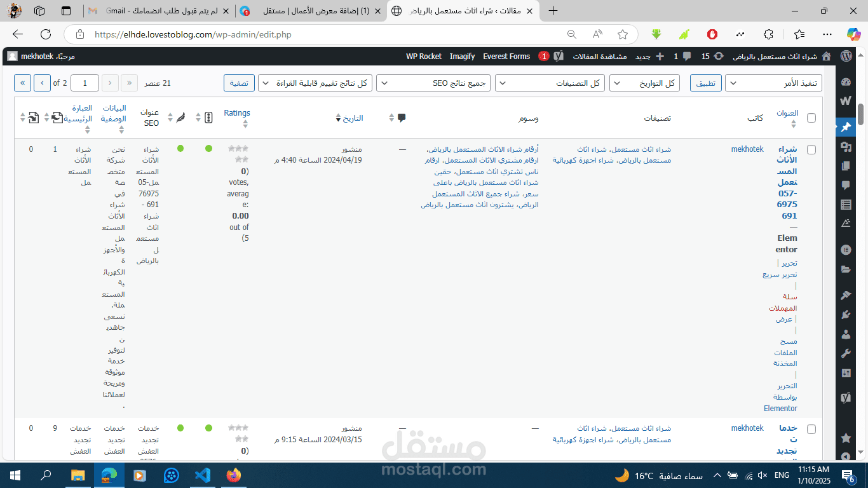Open the Elementor menu in the sidebar
Viewport: 868px width, 488px height.
(846, 250)
